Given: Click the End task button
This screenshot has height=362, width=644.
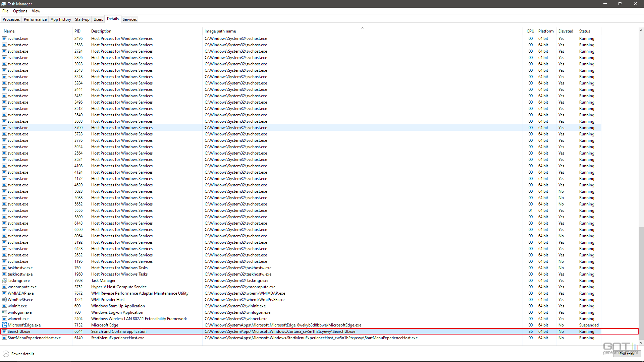Looking at the screenshot, I should click(x=627, y=354).
